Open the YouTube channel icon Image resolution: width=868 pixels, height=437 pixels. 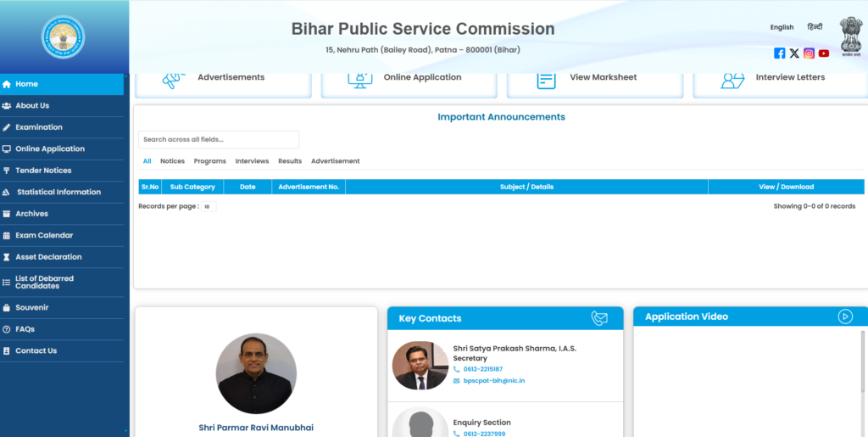pyautogui.click(x=824, y=53)
